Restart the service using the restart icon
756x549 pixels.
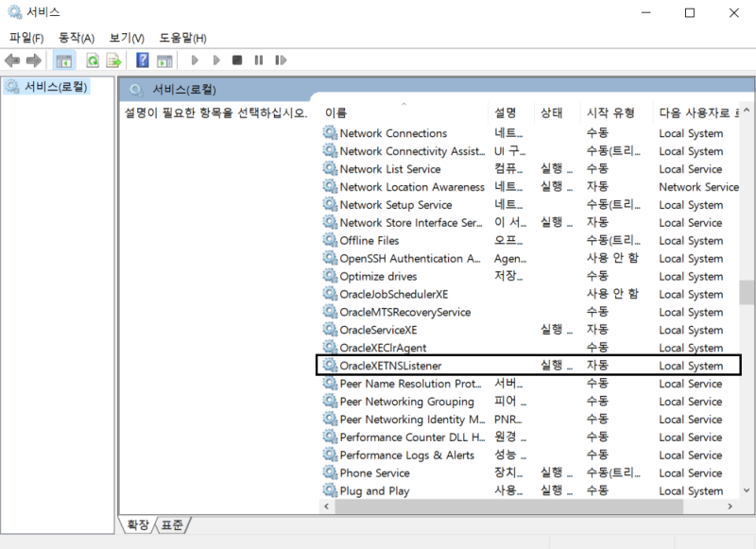pos(279,60)
